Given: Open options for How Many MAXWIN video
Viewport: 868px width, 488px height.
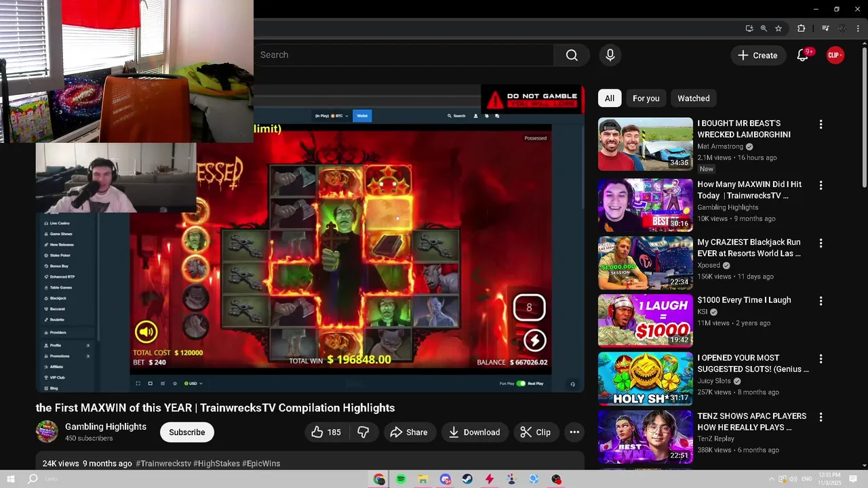Looking at the screenshot, I should pos(821,185).
